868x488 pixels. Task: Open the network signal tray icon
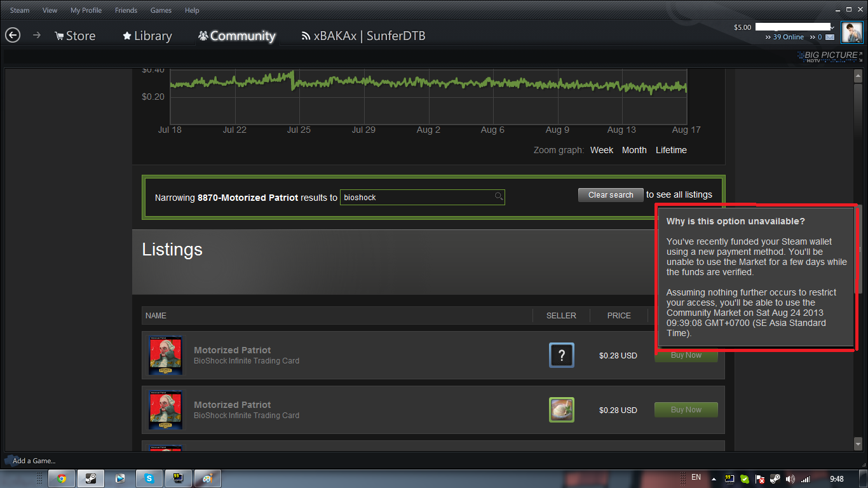pyautogui.click(x=806, y=479)
